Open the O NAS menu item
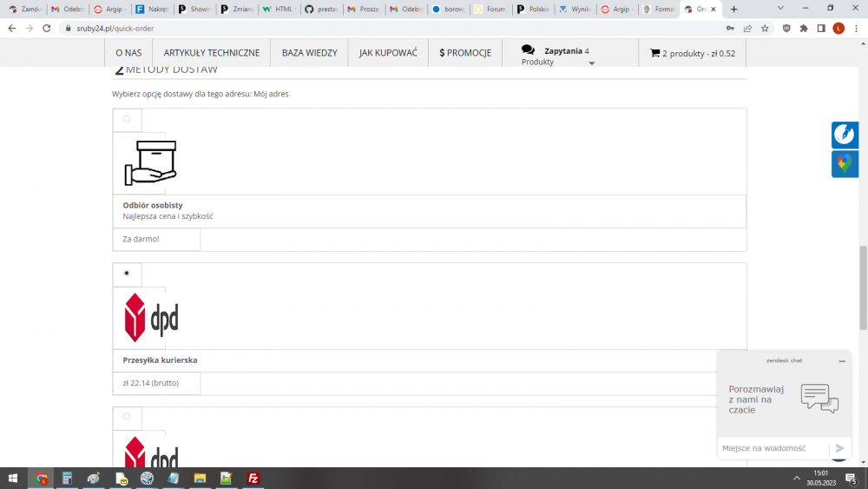Image resolution: width=868 pixels, height=489 pixels. (128, 53)
